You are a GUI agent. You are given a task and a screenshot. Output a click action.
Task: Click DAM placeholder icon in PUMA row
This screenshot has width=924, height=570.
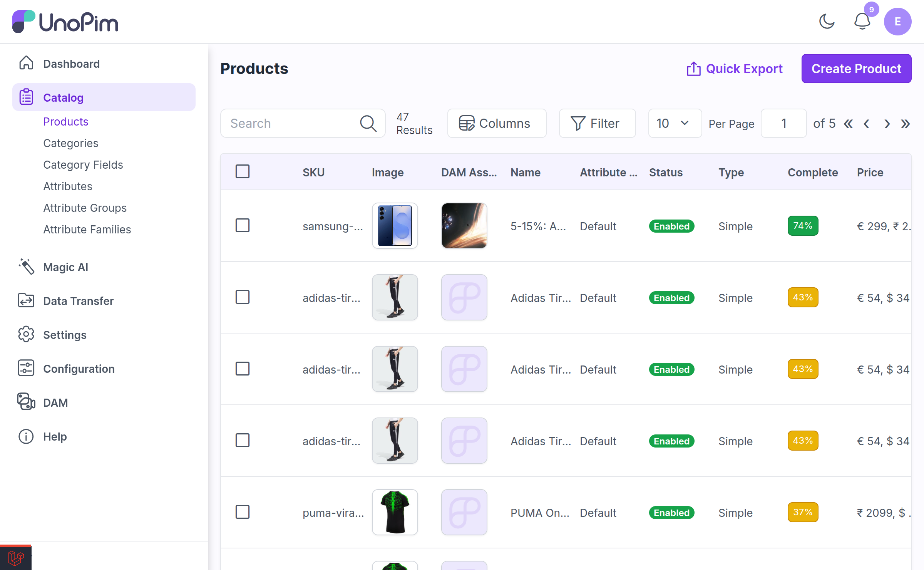click(x=464, y=512)
